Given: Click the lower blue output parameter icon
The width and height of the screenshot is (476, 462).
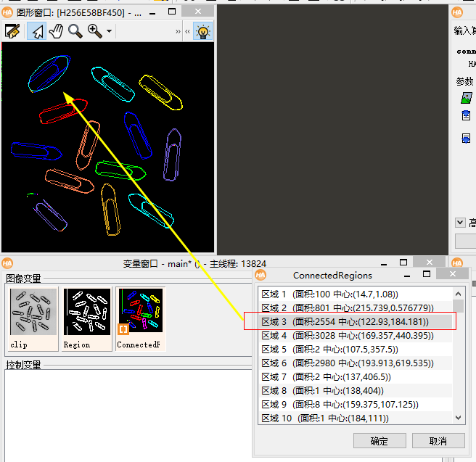Looking at the screenshot, I should 466,139.
